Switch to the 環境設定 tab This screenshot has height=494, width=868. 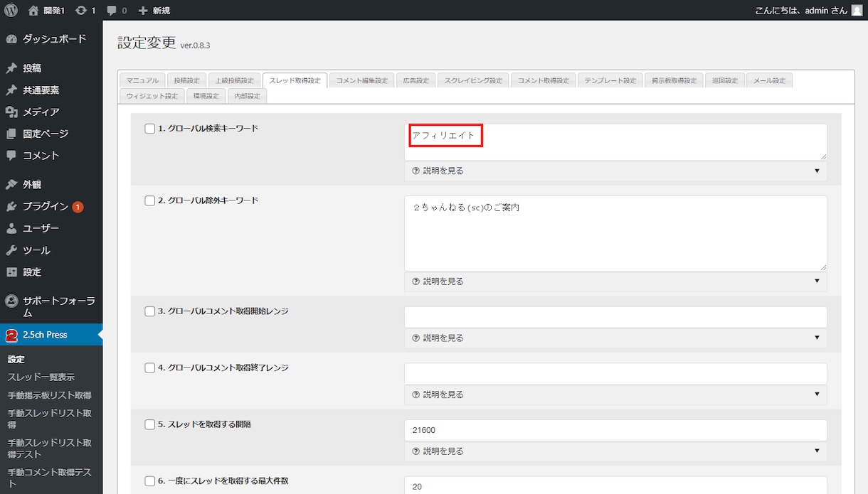(x=206, y=95)
